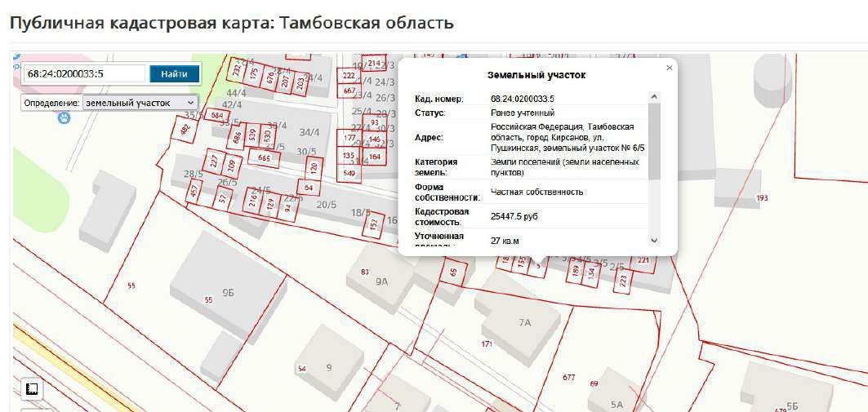
Task: Click parcel 677 label on map
Action: 568,378
